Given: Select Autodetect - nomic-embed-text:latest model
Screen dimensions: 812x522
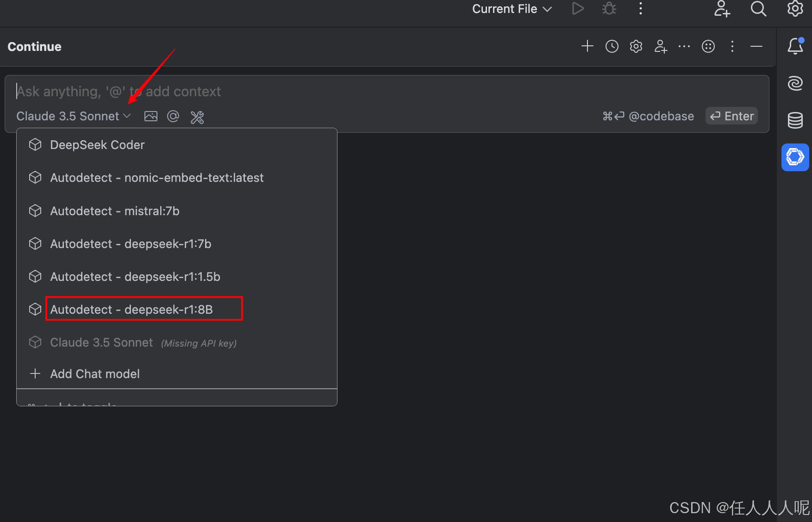Looking at the screenshot, I should (x=177, y=178).
